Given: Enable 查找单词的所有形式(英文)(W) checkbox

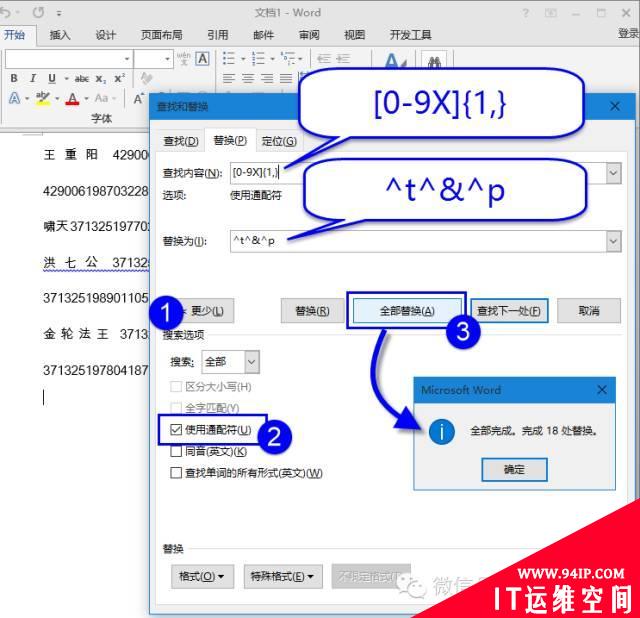Looking at the screenshot, I should (x=176, y=473).
